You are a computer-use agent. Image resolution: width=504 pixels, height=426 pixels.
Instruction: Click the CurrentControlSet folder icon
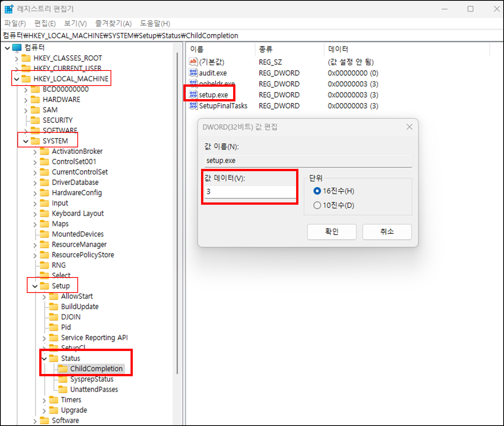45,172
